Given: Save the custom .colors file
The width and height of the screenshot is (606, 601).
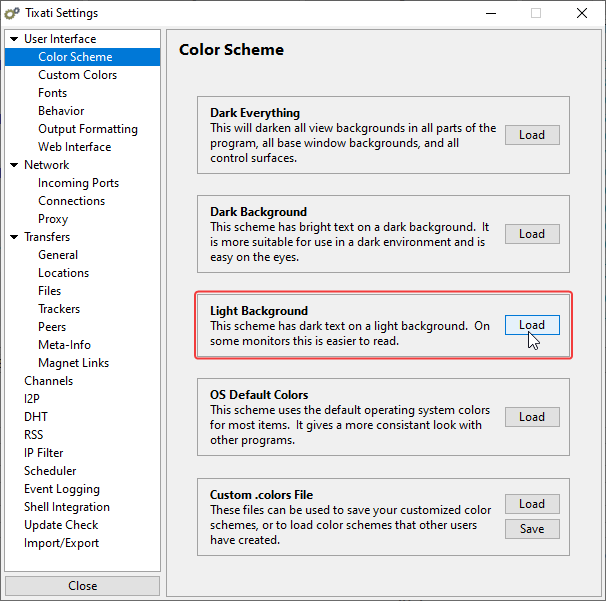Looking at the screenshot, I should [531, 529].
